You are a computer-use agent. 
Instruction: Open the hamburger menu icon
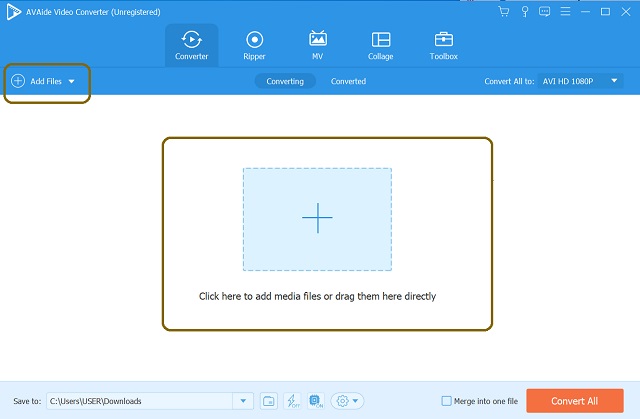(x=565, y=12)
